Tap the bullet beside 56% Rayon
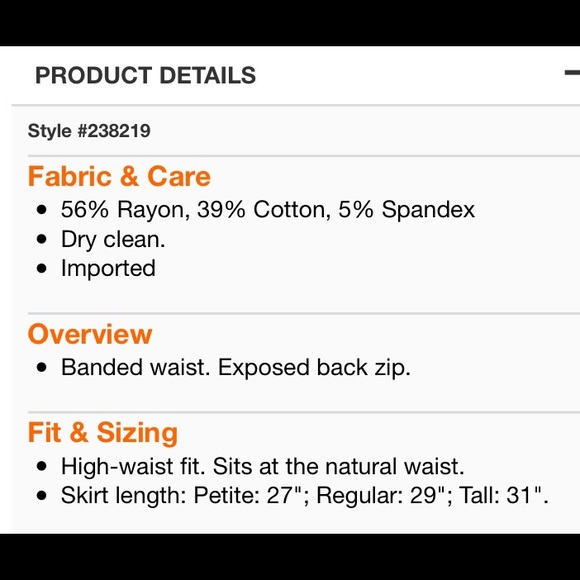The height and width of the screenshot is (580, 580). (x=42, y=210)
